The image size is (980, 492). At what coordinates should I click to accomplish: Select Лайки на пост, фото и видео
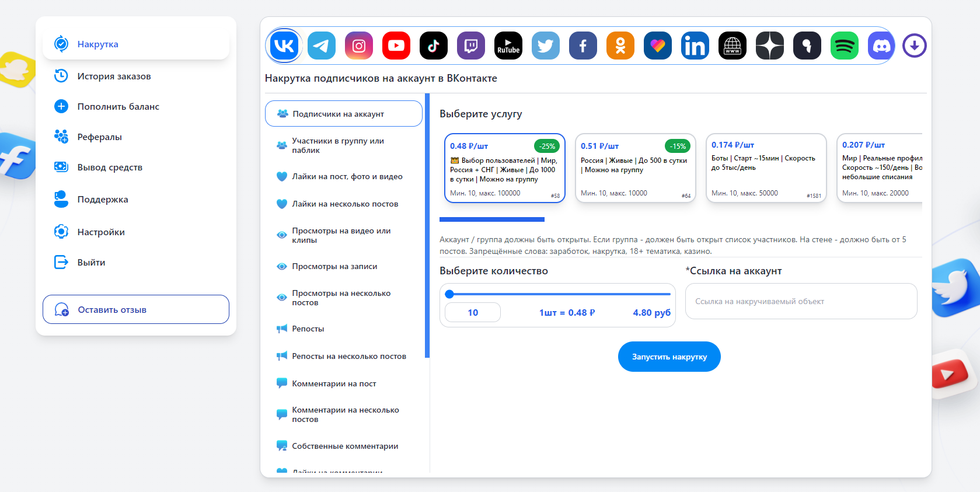tap(344, 176)
